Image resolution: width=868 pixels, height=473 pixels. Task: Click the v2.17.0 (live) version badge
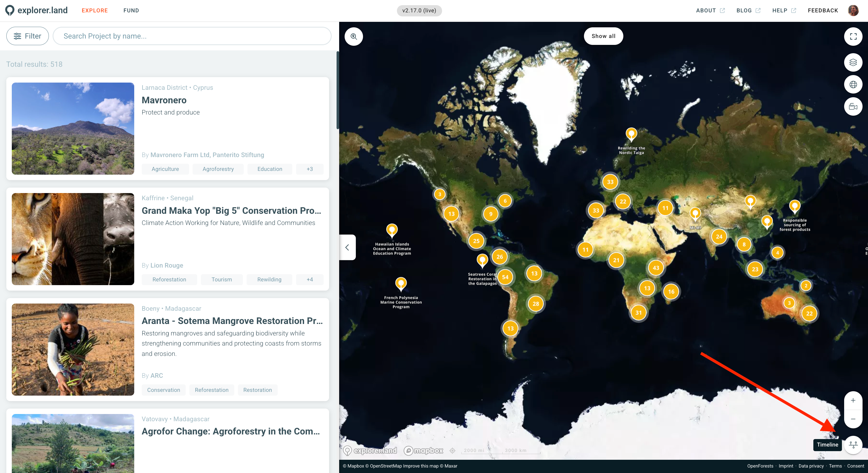(419, 10)
